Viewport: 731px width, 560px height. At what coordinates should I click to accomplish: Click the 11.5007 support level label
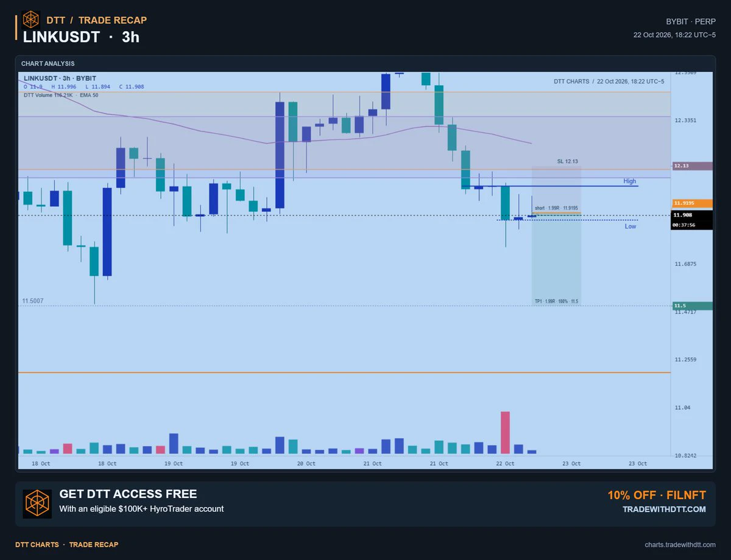[x=33, y=301]
